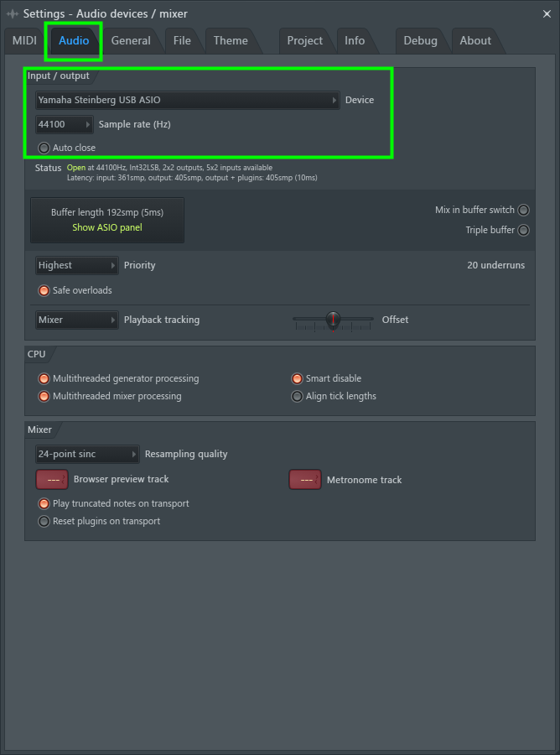Enable Align tick lengths
This screenshot has height=755, width=560.
298,396
